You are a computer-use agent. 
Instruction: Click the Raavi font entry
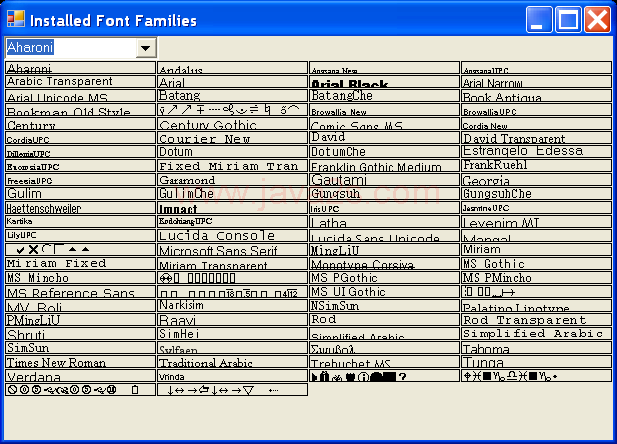(232, 320)
